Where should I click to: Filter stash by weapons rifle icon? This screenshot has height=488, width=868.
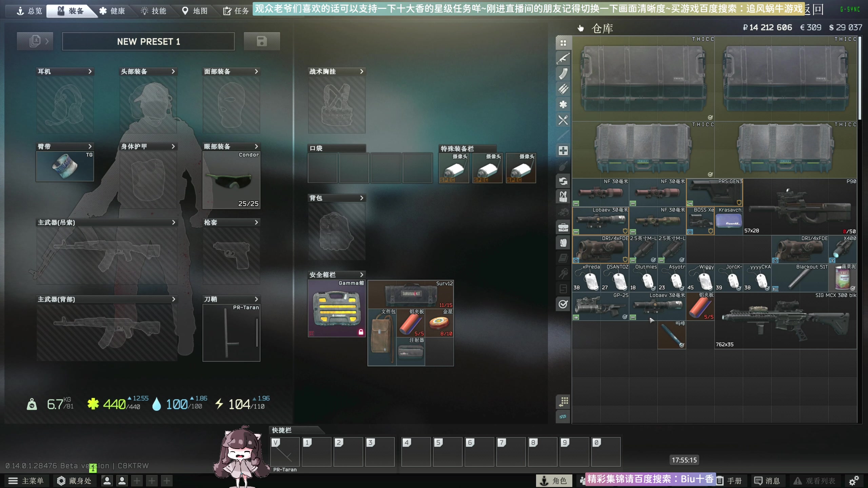tap(563, 58)
